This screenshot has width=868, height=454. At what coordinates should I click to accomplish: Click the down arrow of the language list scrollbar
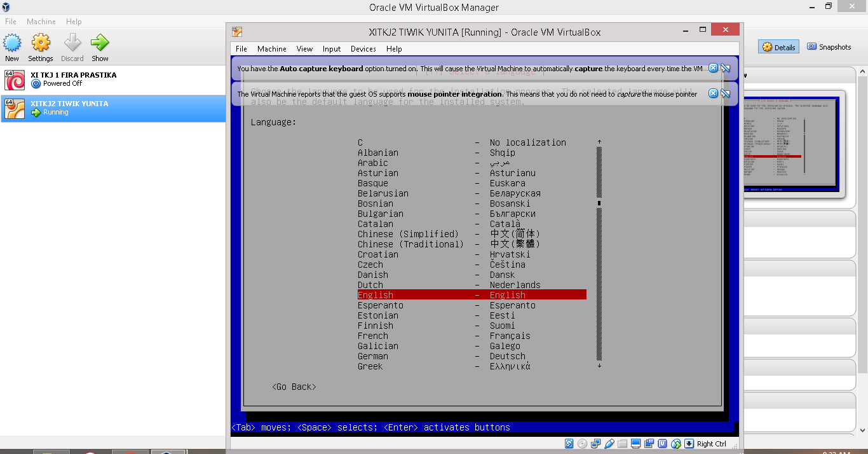point(599,366)
